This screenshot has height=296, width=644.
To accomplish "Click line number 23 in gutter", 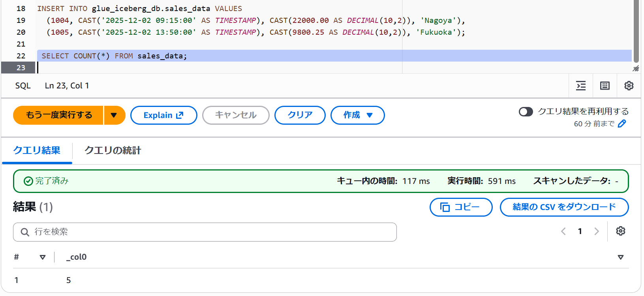I will click(x=21, y=68).
